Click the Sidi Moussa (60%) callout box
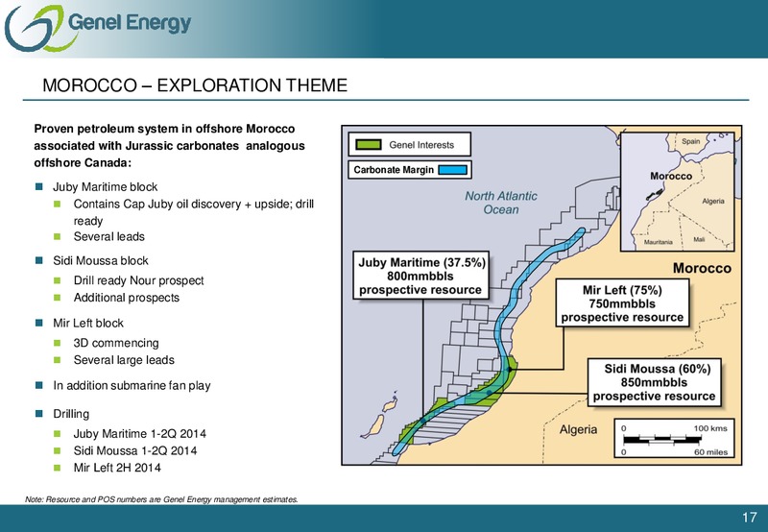The width and height of the screenshot is (768, 532). coord(654,382)
